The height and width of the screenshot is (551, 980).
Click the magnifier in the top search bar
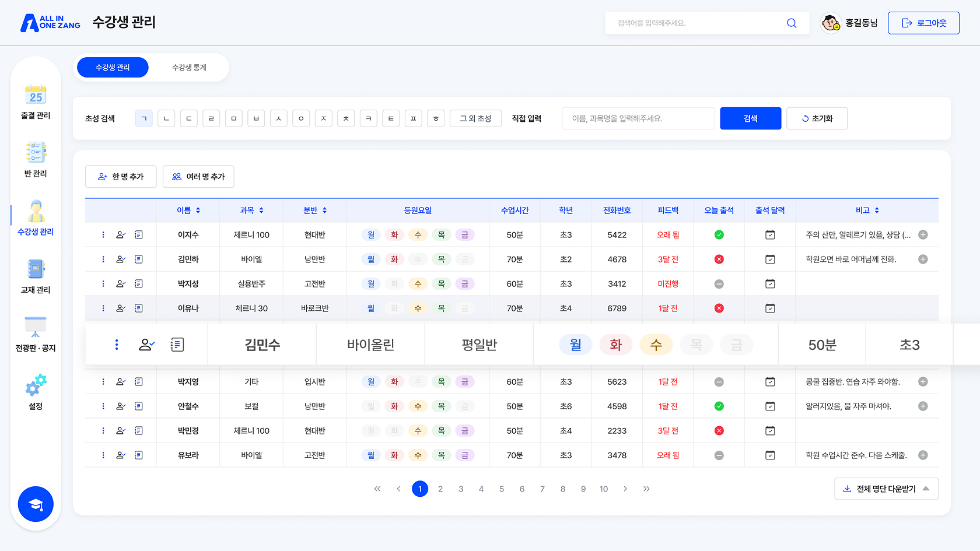tap(792, 23)
